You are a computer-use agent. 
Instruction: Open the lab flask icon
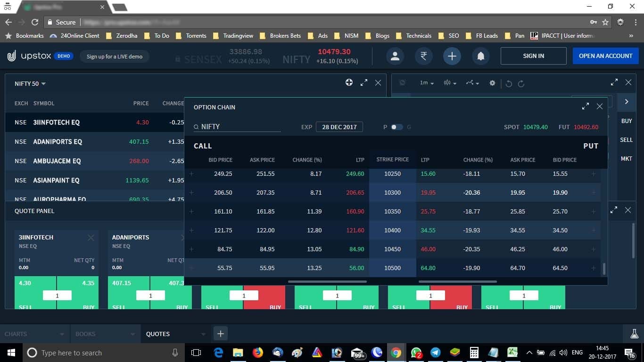pos(635,334)
